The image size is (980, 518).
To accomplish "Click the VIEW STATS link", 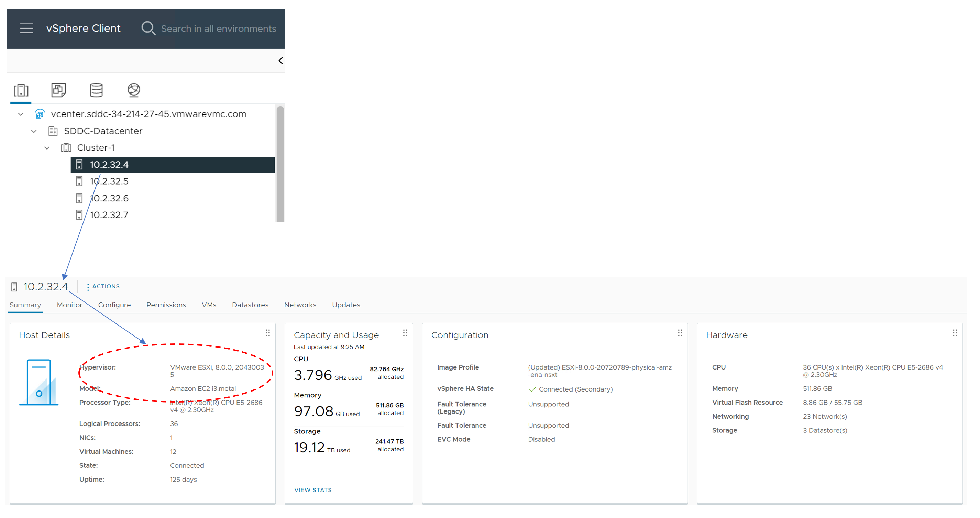I will tap(312, 490).
